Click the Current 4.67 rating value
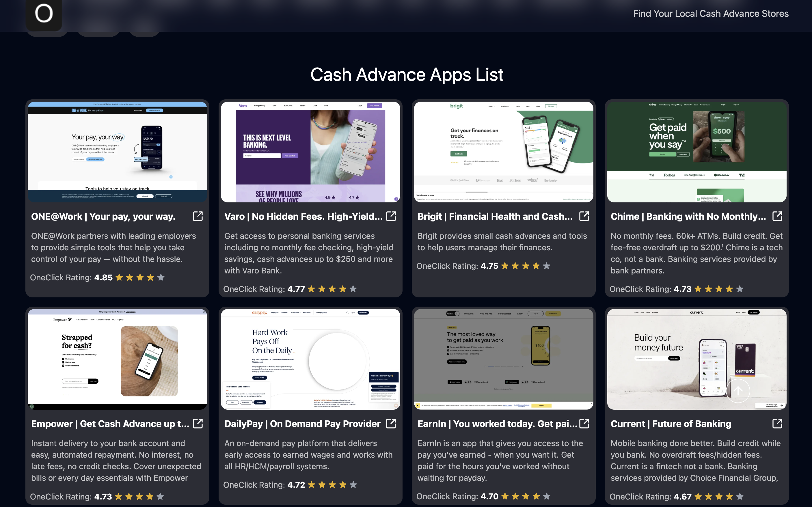The height and width of the screenshot is (507, 812). point(683,497)
